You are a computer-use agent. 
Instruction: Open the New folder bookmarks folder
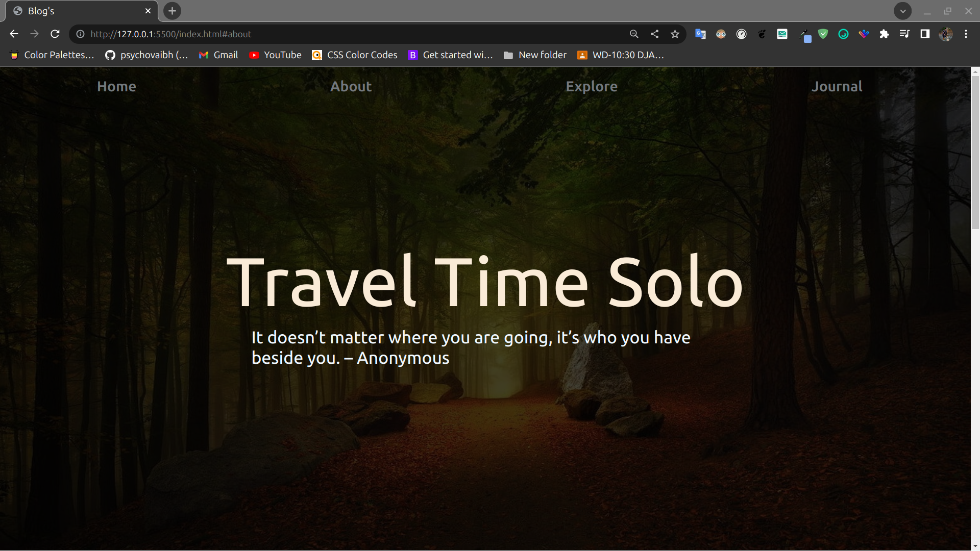pyautogui.click(x=534, y=55)
